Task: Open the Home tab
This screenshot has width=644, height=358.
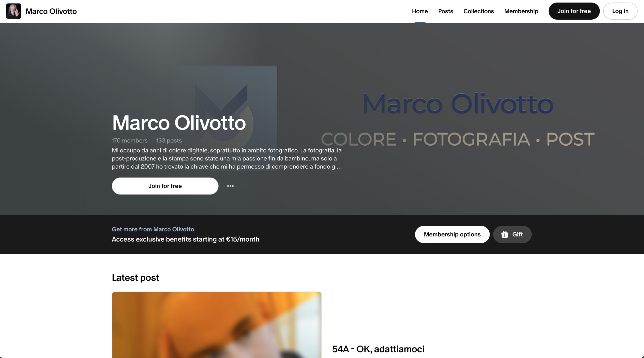Action: pyautogui.click(x=420, y=11)
